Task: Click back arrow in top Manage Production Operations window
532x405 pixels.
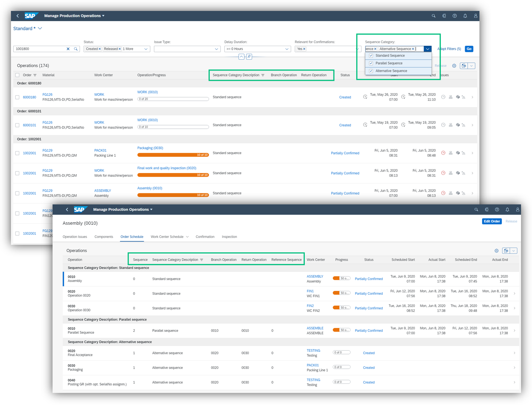Action: coord(18,16)
